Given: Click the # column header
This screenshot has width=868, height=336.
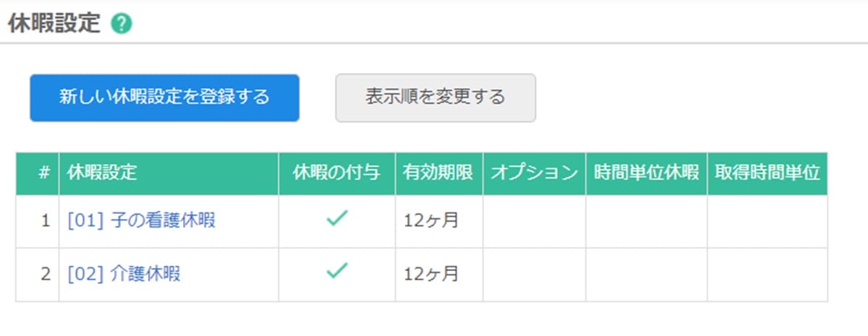Looking at the screenshot, I should tap(38, 173).
